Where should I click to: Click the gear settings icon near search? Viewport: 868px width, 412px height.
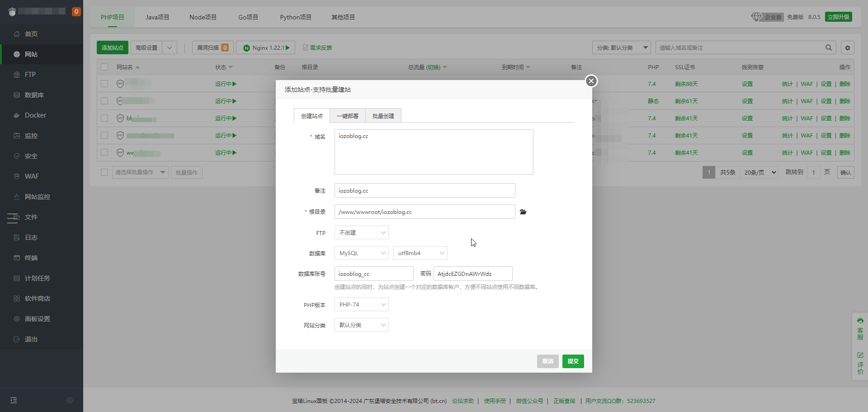tap(847, 48)
